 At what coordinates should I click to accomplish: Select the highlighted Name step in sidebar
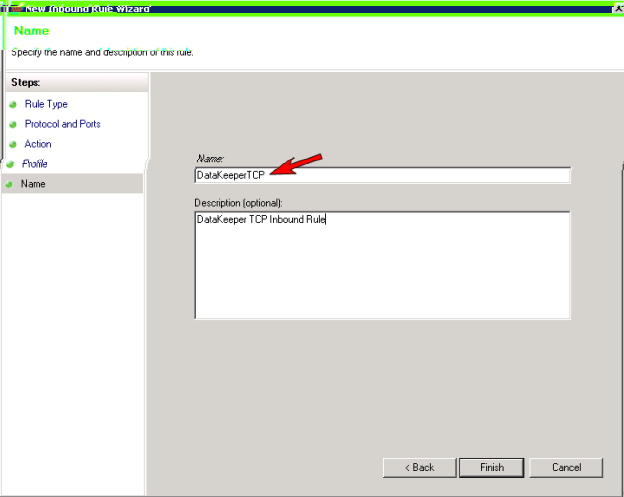click(33, 184)
